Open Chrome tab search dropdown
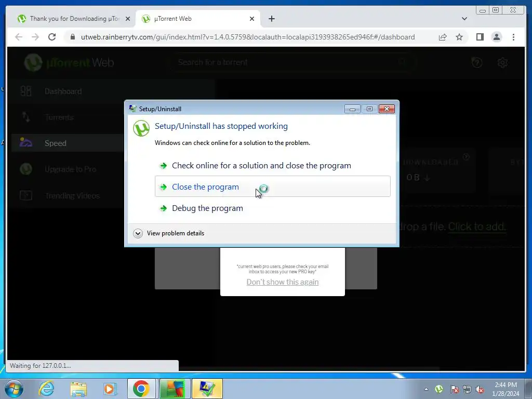 click(x=464, y=19)
